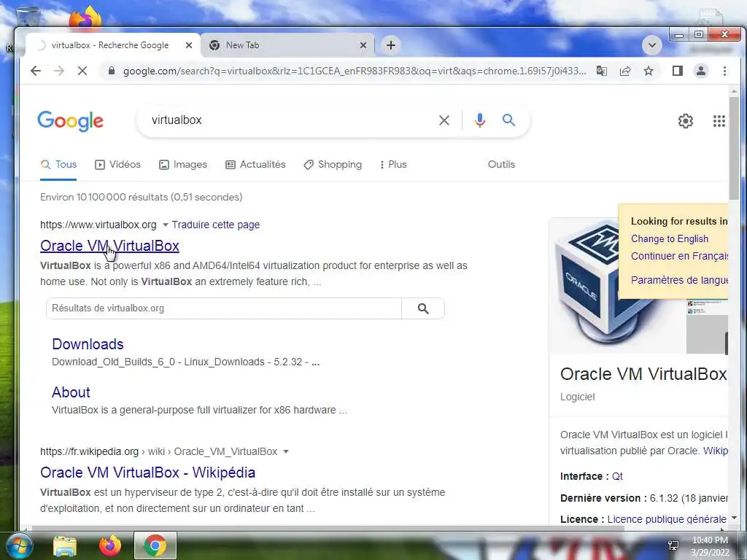Click the Chrome taskbar icon
Image resolution: width=747 pixels, height=560 pixels.
155,545
